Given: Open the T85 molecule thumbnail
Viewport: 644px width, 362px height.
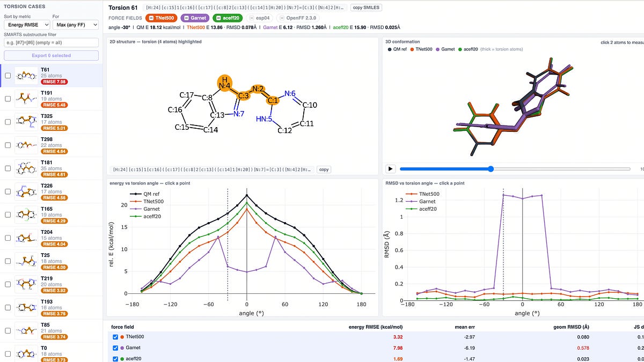Looking at the screenshot, I should pyautogui.click(x=26, y=330).
